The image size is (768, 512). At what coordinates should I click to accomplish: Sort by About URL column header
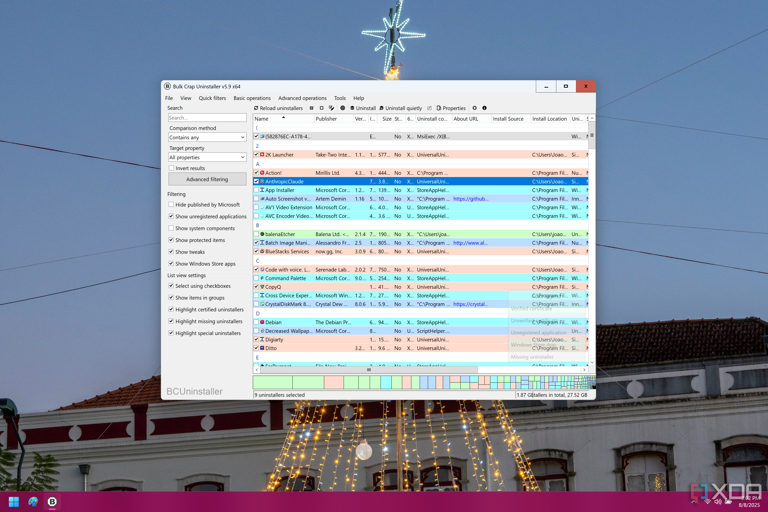point(471,119)
